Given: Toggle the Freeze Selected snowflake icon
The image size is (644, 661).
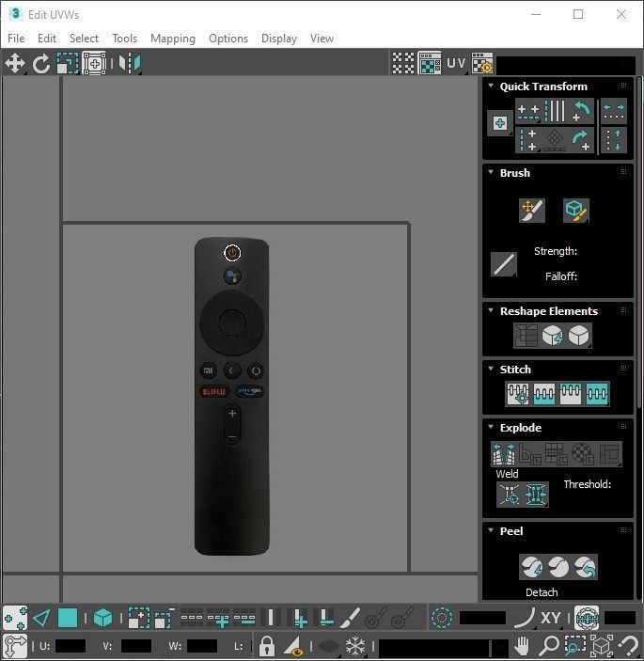Looking at the screenshot, I should pyautogui.click(x=355, y=646).
